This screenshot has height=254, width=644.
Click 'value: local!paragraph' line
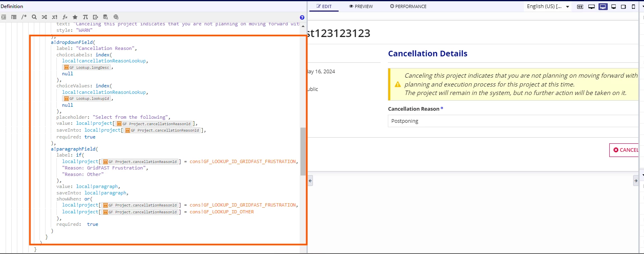pos(87,186)
